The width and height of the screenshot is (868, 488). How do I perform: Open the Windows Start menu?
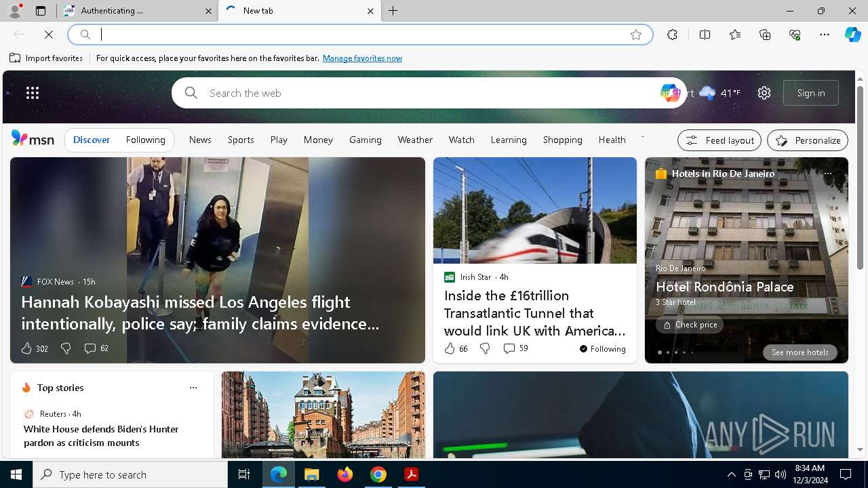pyautogui.click(x=16, y=474)
